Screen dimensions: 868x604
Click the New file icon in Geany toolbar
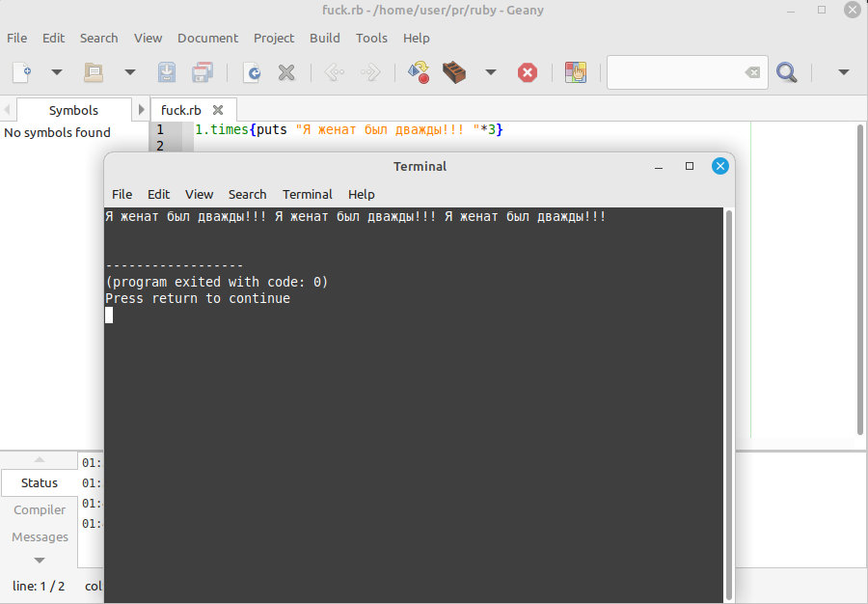point(21,72)
